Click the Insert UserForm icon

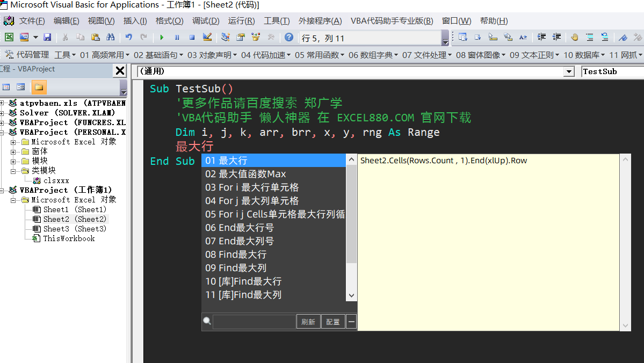coord(24,38)
